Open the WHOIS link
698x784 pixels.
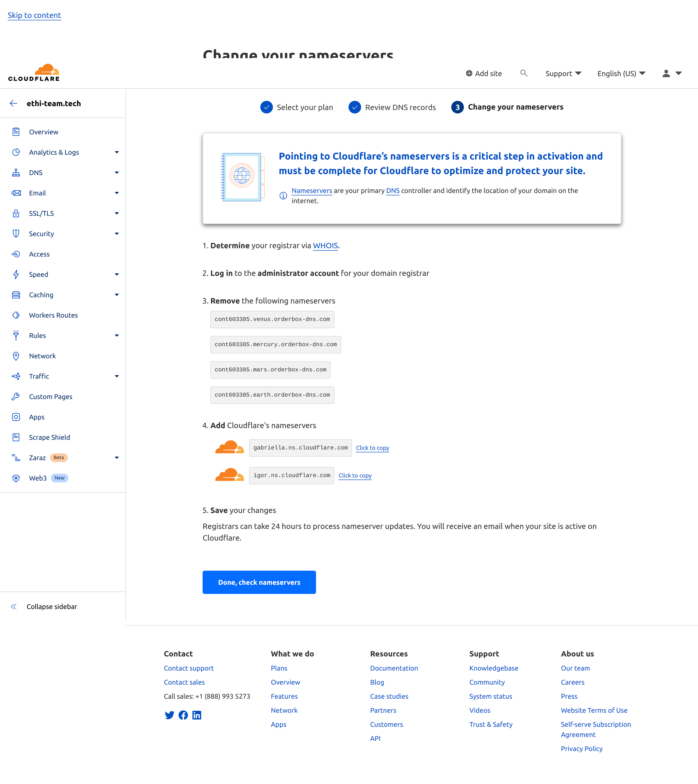coord(325,246)
